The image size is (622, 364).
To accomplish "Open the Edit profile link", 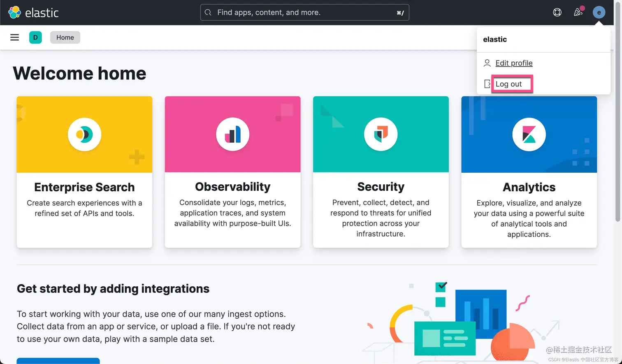I will pyautogui.click(x=514, y=63).
